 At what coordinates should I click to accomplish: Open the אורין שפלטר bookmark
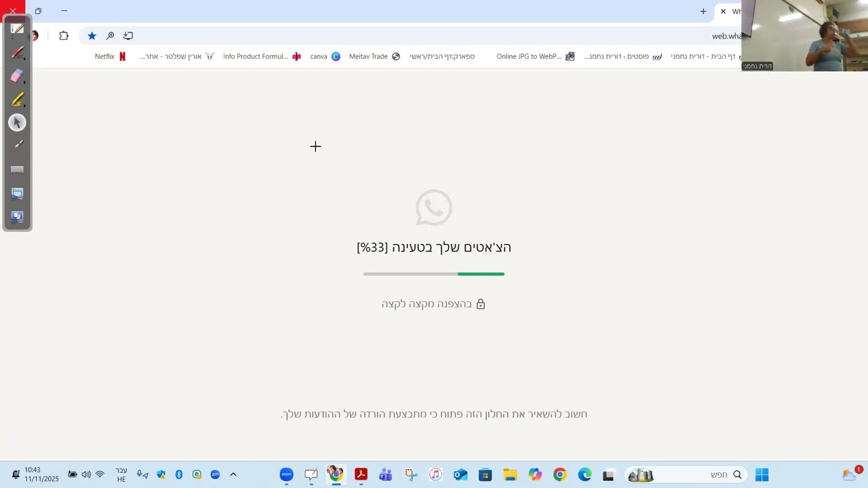pyautogui.click(x=177, y=57)
